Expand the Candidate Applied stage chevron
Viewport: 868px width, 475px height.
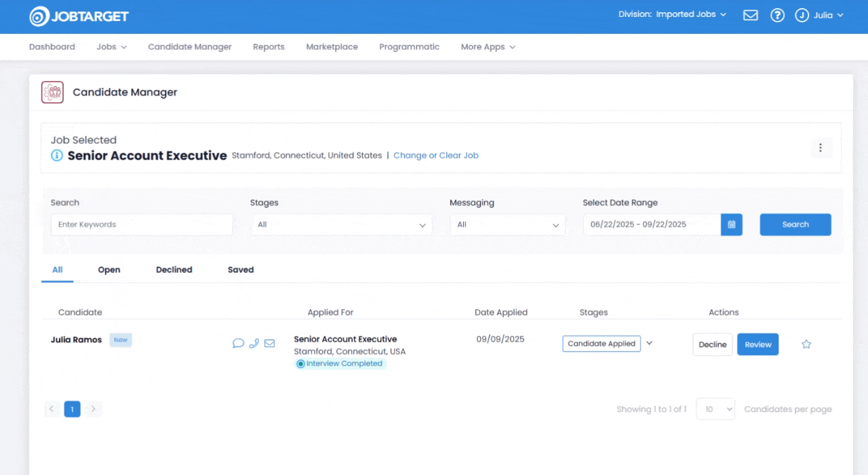(649, 344)
